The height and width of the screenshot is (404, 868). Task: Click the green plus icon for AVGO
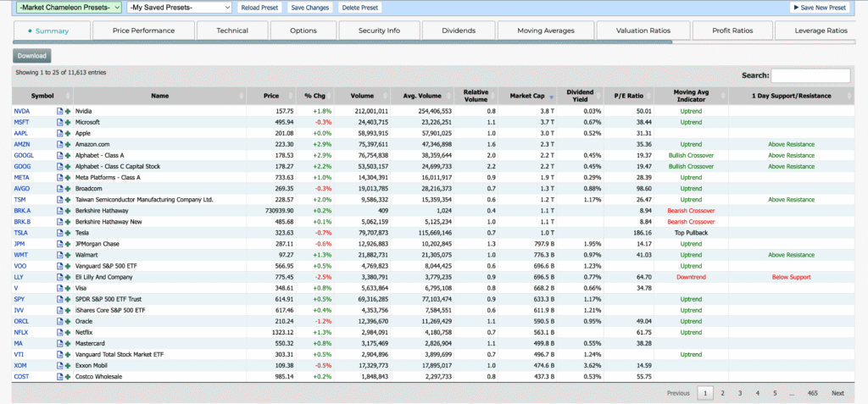coord(68,189)
